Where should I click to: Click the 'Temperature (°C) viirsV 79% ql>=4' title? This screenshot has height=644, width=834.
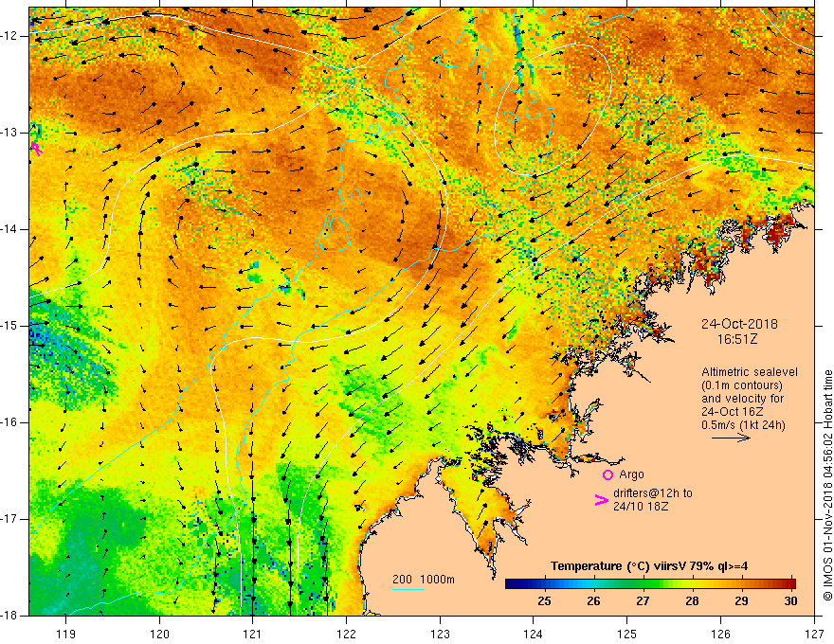pos(649,566)
